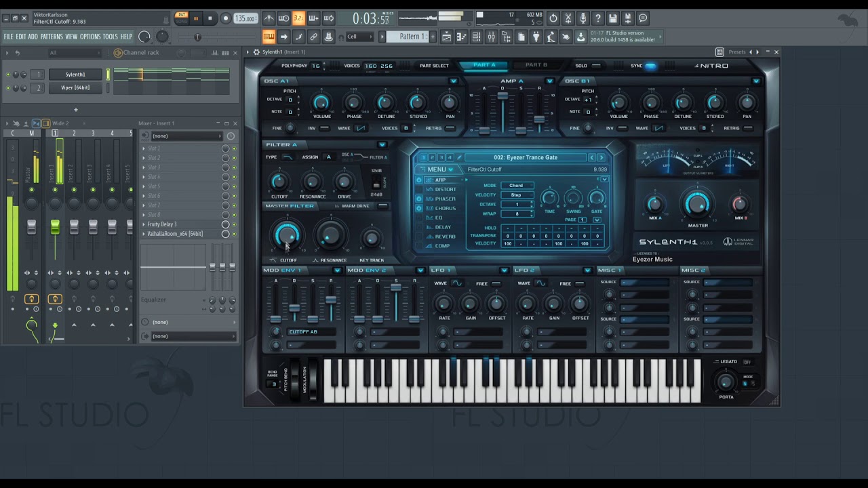Open the Sylenth1 MENU dropdown
Viewport: 868px width, 488px height.
click(439, 169)
